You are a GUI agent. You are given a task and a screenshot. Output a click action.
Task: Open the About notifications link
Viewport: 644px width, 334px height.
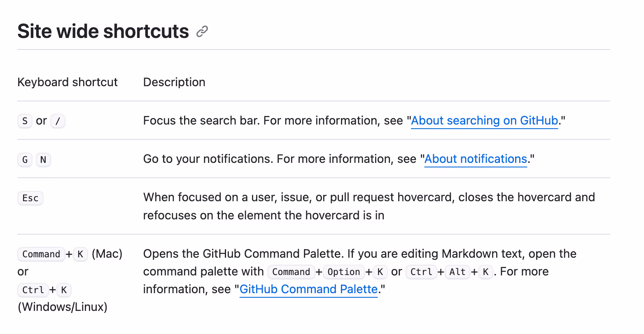click(x=476, y=159)
